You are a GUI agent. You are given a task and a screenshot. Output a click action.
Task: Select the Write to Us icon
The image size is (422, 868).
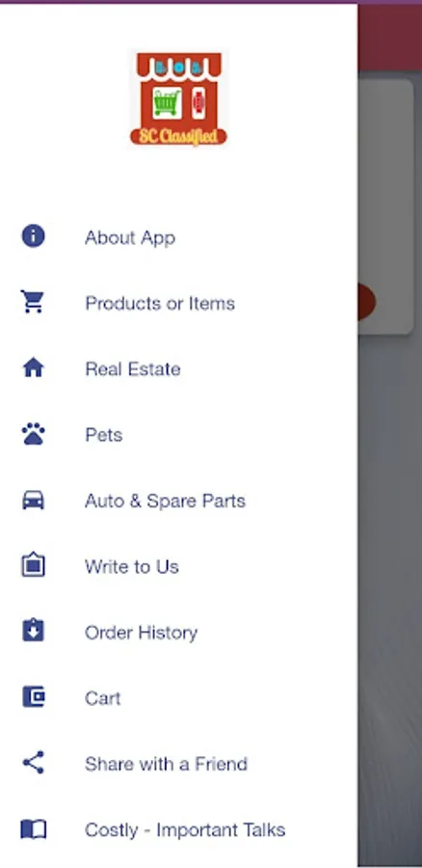[33, 566]
